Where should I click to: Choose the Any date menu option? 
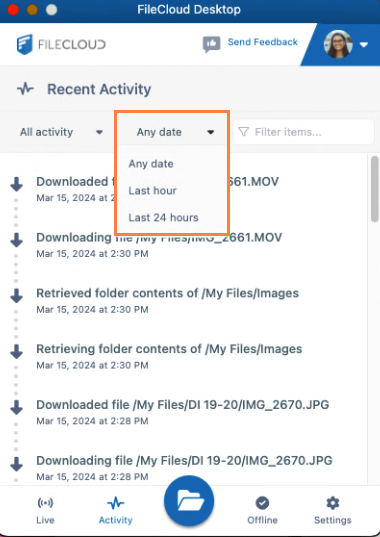point(151,164)
